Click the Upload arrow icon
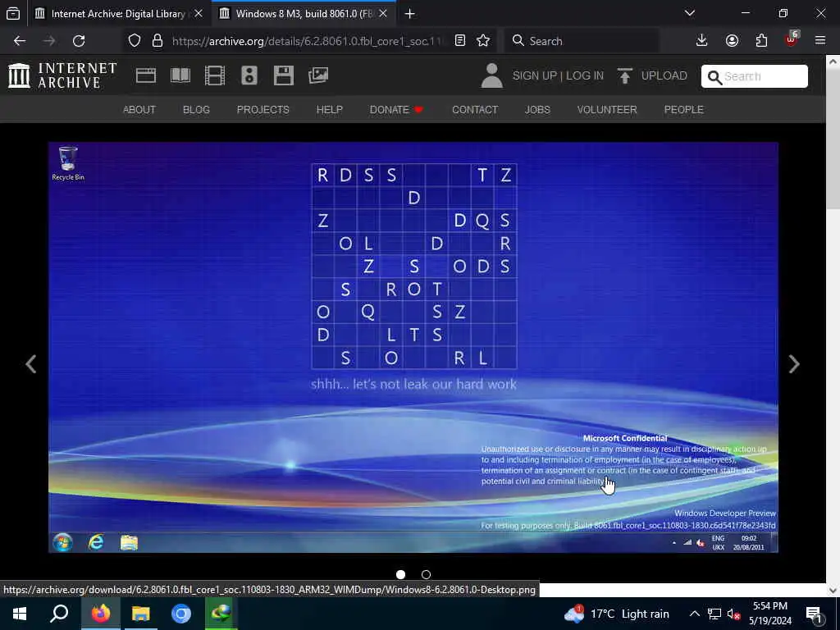Image resolution: width=840 pixels, height=630 pixels. pos(624,75)
